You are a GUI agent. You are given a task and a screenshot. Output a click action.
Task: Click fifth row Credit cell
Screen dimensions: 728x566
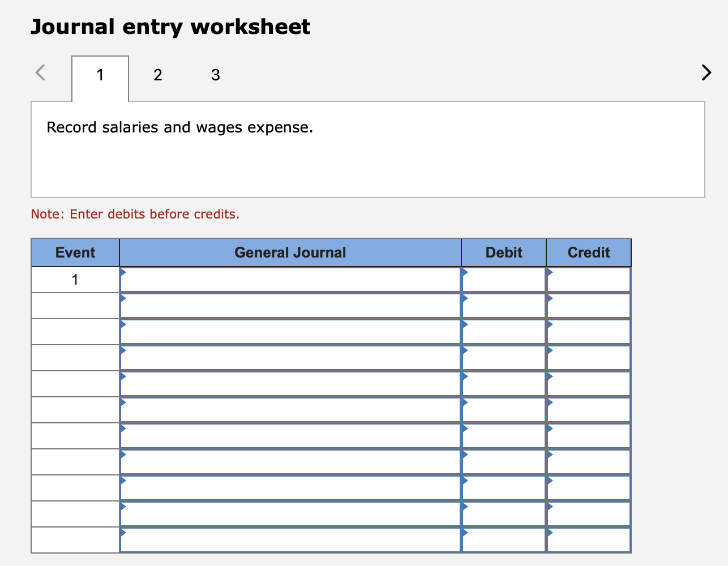[589, 384]
